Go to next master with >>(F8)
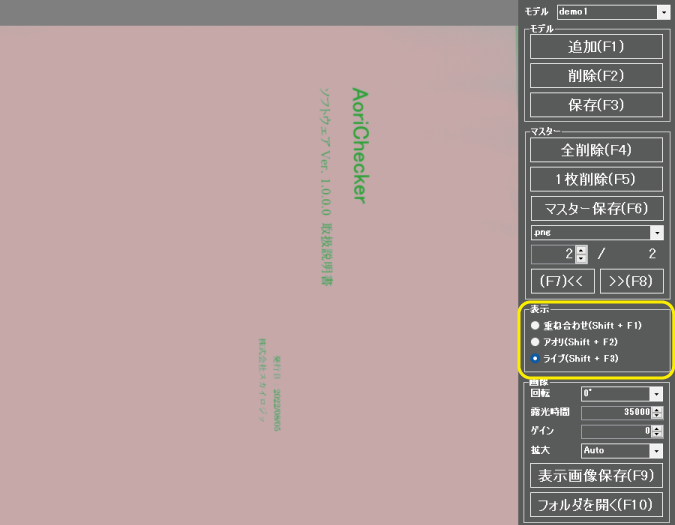Screen dimensions: 675x525 632,281
